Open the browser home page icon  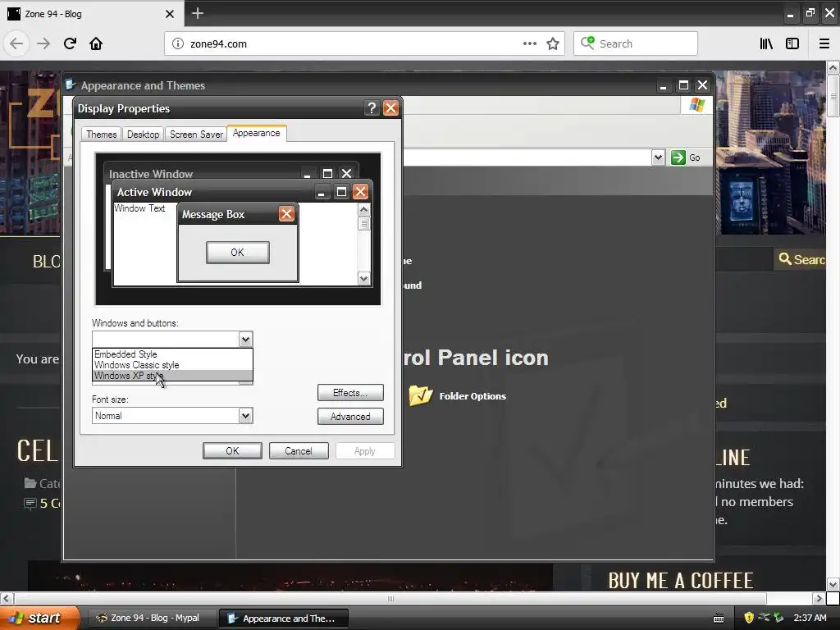click(x=96, y=43)
